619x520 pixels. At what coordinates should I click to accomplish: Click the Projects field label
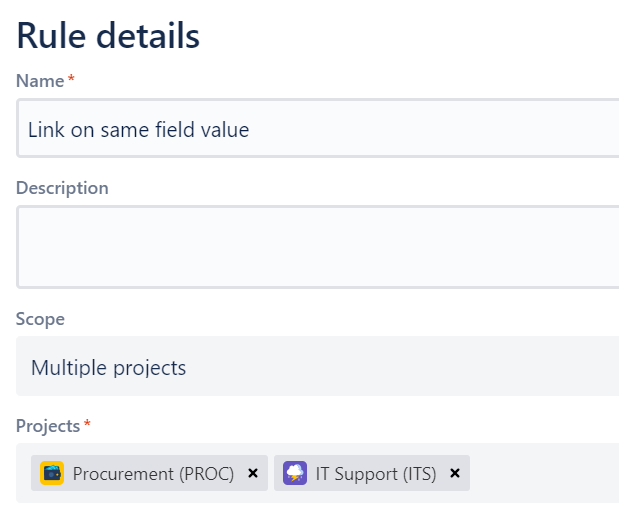coord(48,426)
